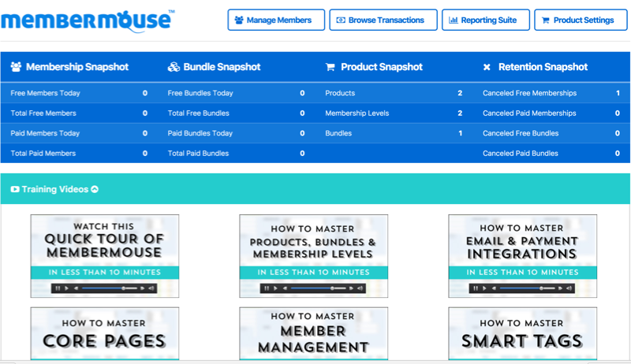This screenshot has height=364, width=631.
Task: Click the Retention Snapshot heading text
Action: [x=543, y=67]
